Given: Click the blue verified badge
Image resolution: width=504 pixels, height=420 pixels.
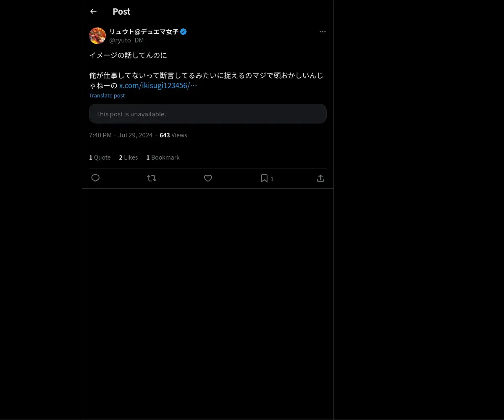Looking at the screenshot, I should [x=184, y=31].
